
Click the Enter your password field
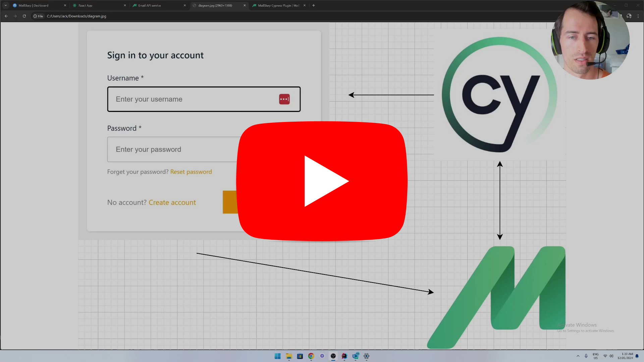172,149
